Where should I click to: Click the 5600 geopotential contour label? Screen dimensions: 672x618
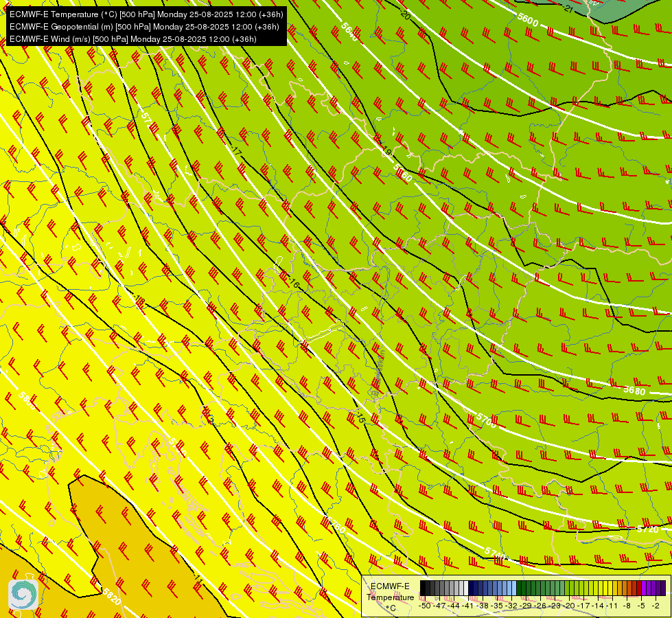[528, 19]
